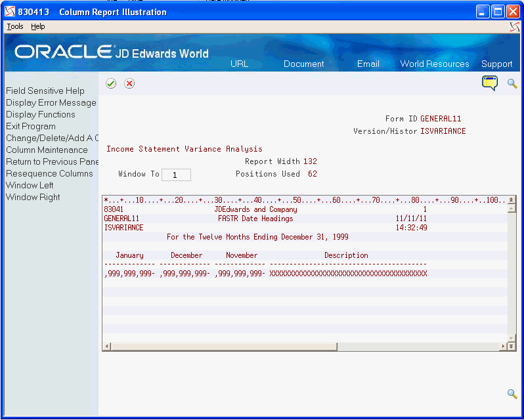Click the double-arrow scroll top button

pyautogui.click(x=511, y=200)
